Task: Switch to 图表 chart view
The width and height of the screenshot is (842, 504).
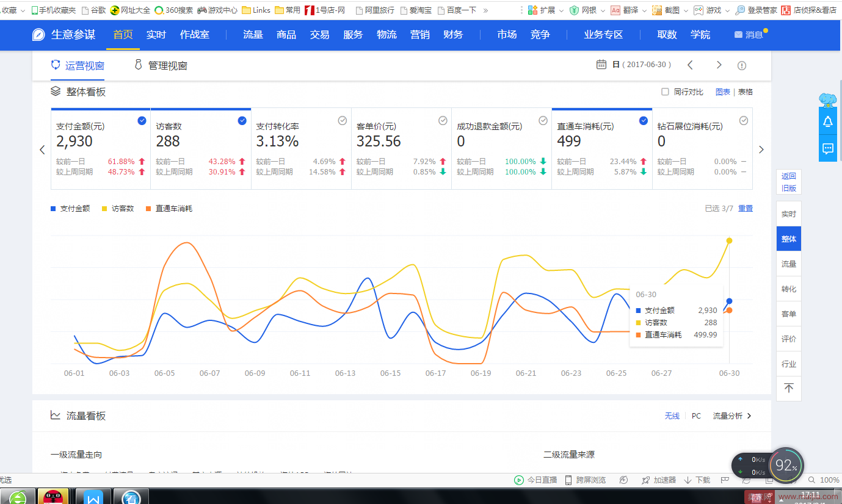Action: 723,92
